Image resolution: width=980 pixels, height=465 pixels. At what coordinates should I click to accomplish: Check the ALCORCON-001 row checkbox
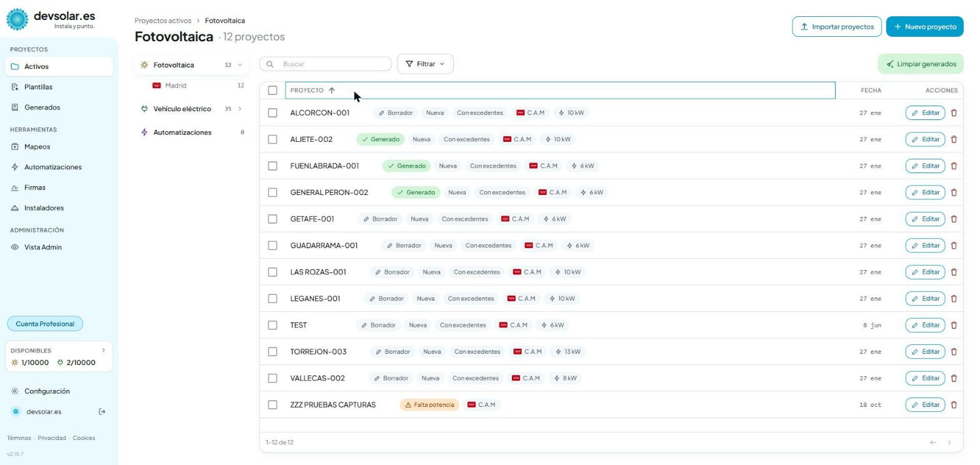point(272,113)
